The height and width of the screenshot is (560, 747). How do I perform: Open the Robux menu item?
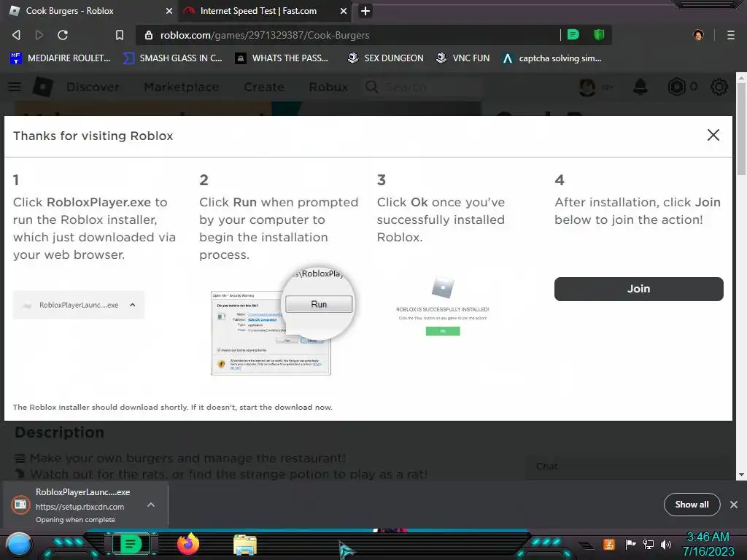click(328, 87)
